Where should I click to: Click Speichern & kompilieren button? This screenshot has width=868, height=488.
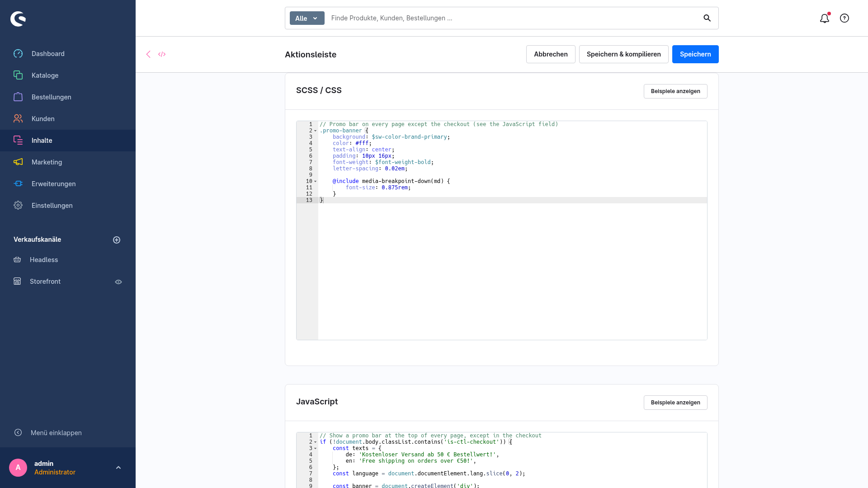pyautogui.click(x=623, y=54)
